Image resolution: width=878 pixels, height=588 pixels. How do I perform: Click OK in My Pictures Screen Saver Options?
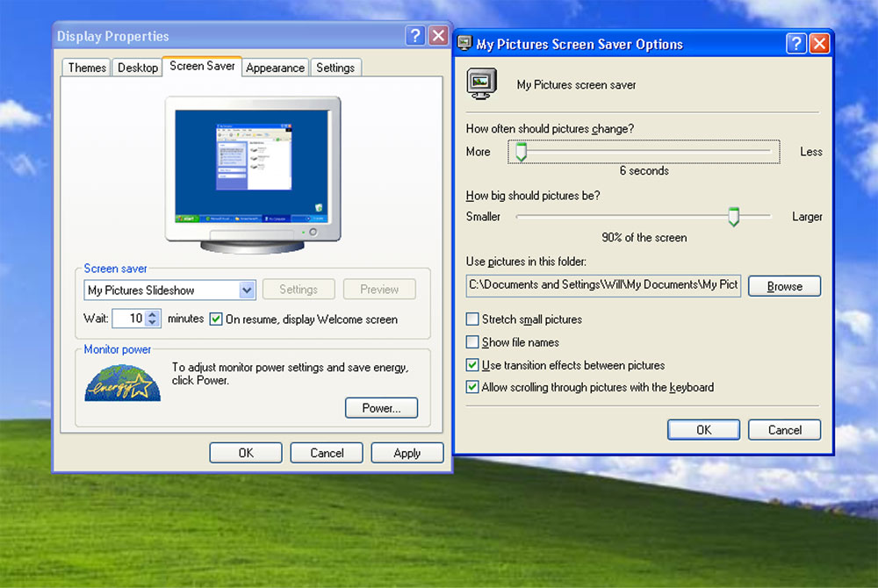tap(704, 430)
